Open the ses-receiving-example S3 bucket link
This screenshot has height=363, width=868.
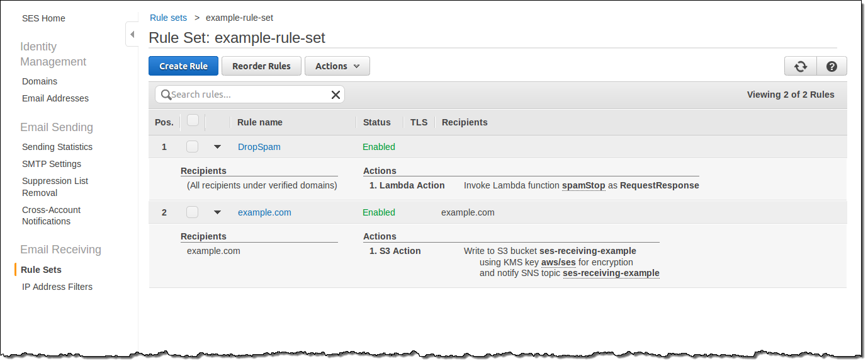[x=587, y=250]
